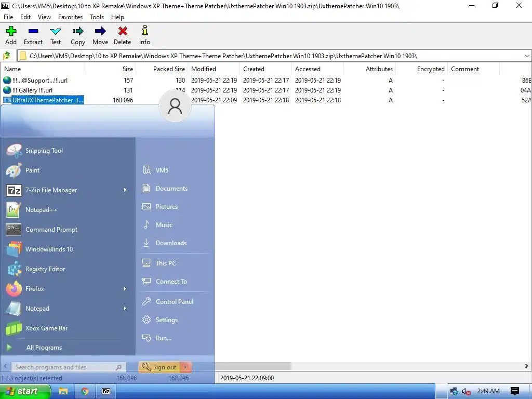532x399 pixels.
Task: Click the Copy arrow icon
Action: click(78, 31)
